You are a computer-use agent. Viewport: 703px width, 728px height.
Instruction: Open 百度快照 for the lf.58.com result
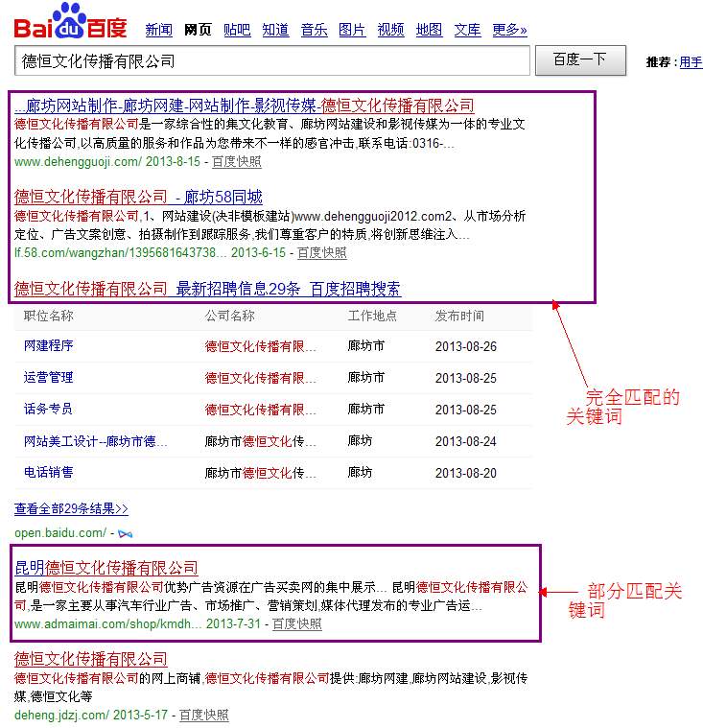[x=322, y=252]
